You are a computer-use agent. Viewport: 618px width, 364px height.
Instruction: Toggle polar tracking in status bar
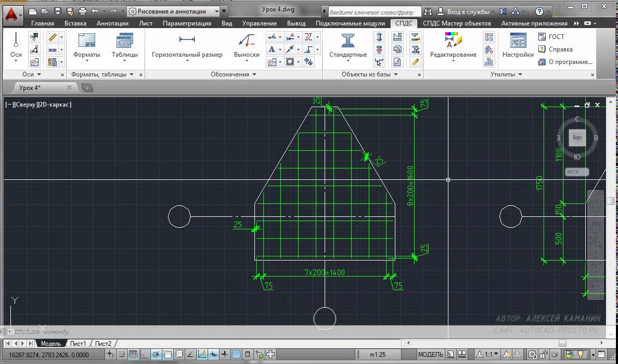pyautogui.click(x=156, y=355)
